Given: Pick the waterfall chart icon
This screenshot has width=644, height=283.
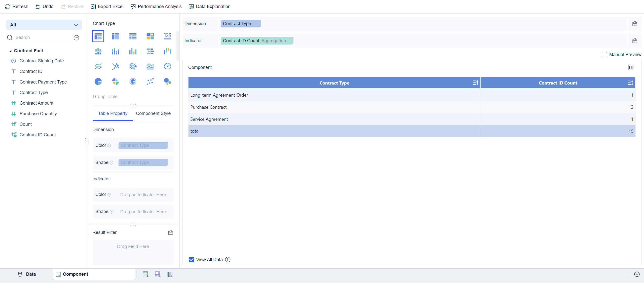Looking at the screenshot, I should pyautogui.click(x=168, y=51).
